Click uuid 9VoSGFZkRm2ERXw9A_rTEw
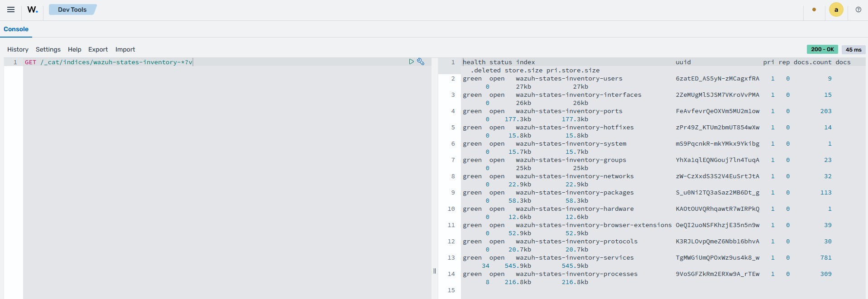 718,274
